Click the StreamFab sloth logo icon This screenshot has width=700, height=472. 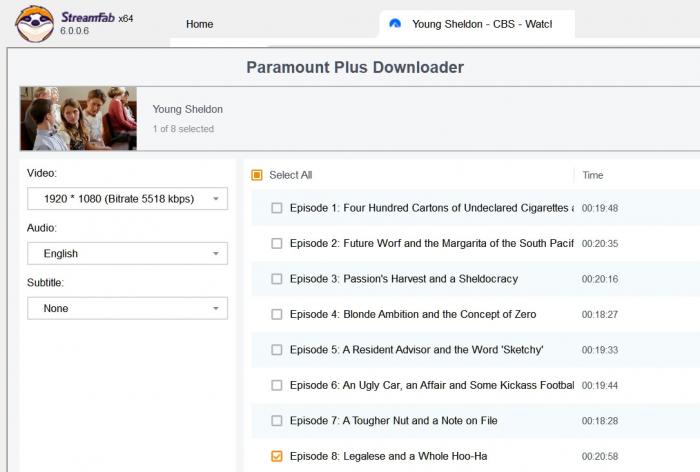pos(35,24)
